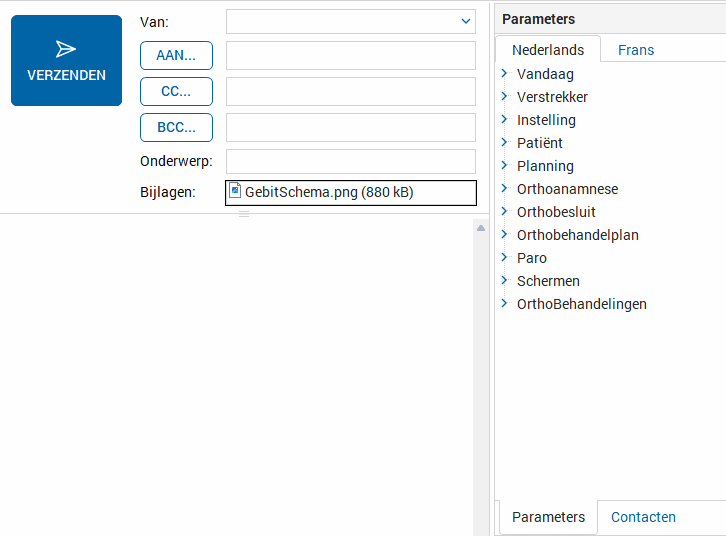Image resolution: width=726 pixels, height=536 pixels.
Task: Expand the Orthobehandelplan chevron
Action: (504, 234)
